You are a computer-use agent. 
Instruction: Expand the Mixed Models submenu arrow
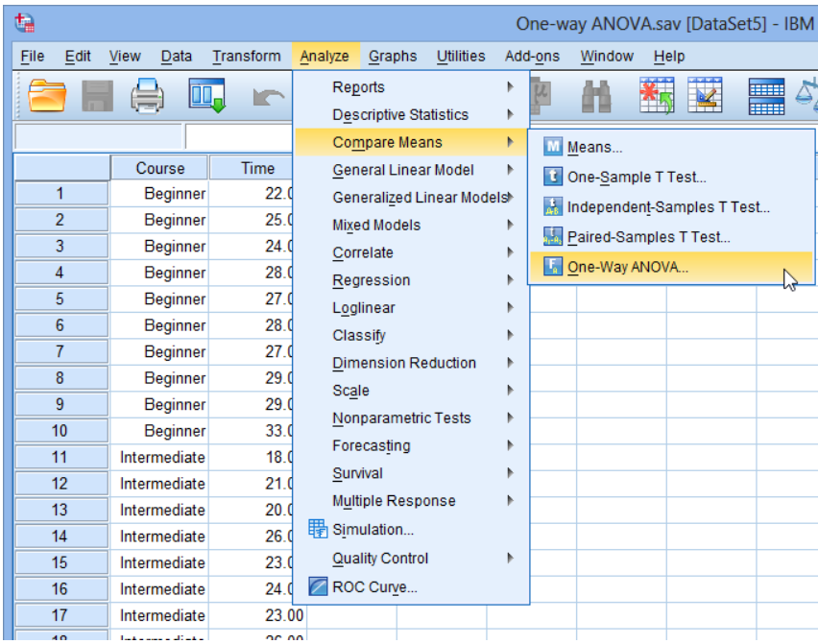[x=510, y=225]
